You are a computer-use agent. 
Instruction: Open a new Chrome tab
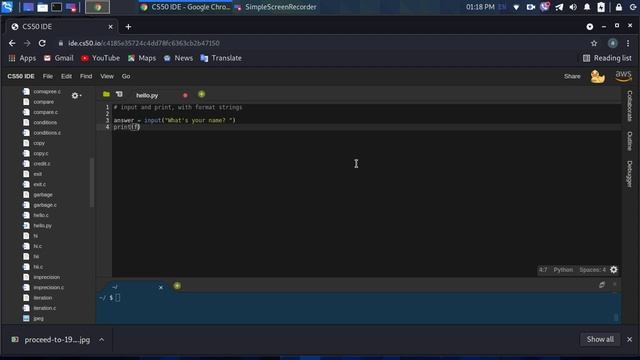(128, 27)
